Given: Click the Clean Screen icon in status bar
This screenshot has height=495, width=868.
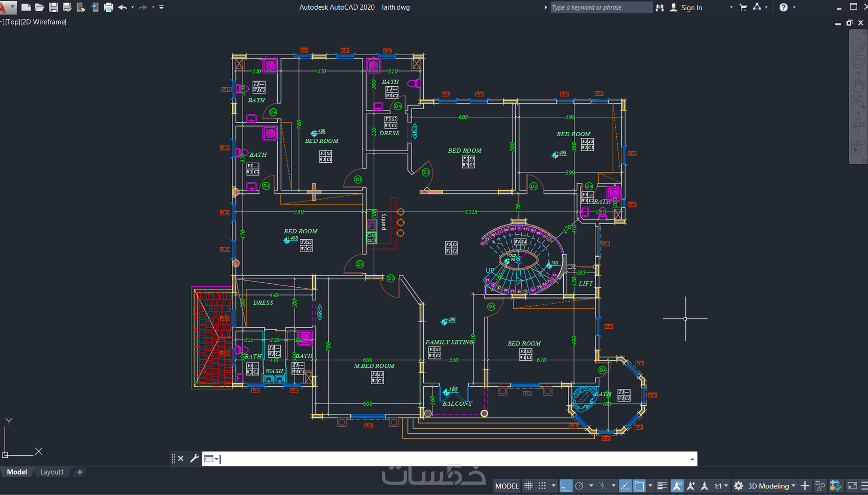Looking at the screenshot, I should [852, 486].
